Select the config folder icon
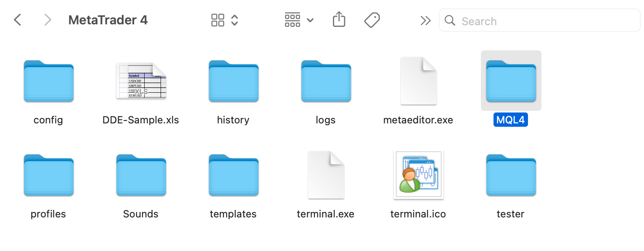 (49, 81)
